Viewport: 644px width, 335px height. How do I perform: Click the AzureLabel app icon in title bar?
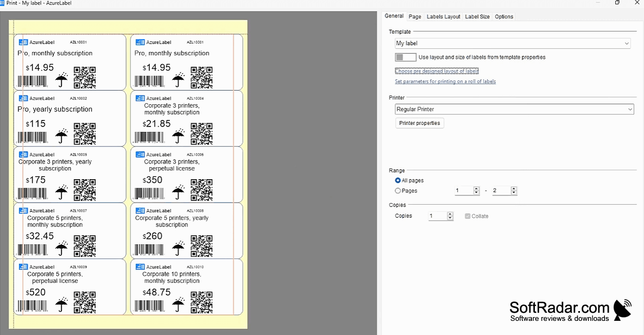tap(2, 3)
